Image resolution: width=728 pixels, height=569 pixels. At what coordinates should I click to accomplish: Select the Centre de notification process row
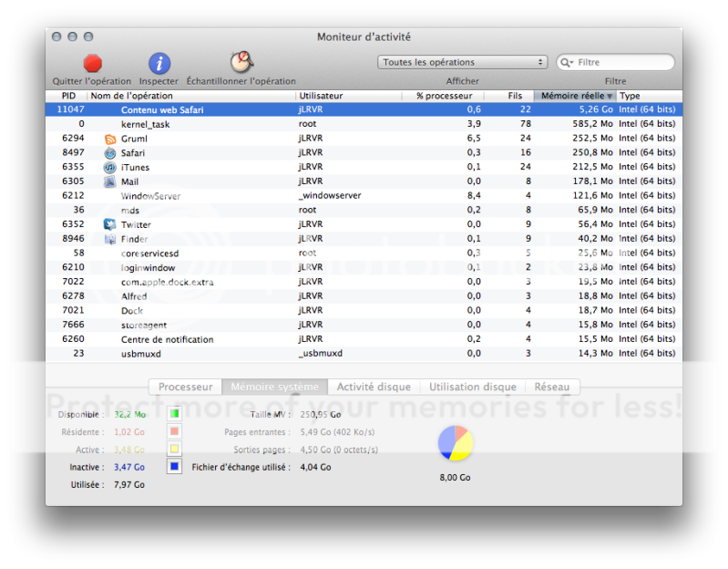364,339
